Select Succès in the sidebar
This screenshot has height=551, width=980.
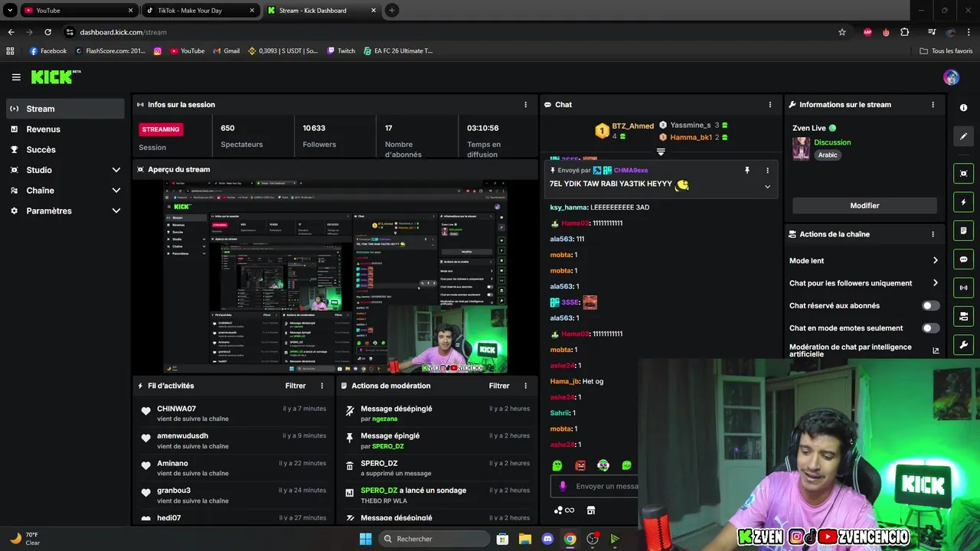[66, 149]
